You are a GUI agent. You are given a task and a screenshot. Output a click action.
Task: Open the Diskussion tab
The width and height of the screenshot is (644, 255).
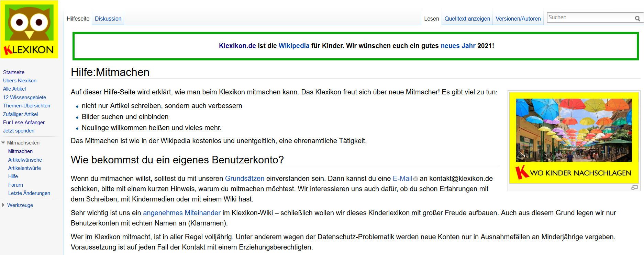click(x=108, y=19)
